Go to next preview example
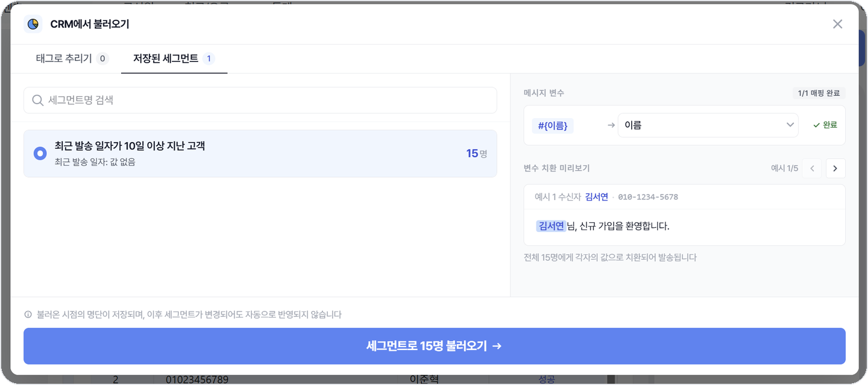The width and height of the screenshot is (868, 385). click(835, 169)
